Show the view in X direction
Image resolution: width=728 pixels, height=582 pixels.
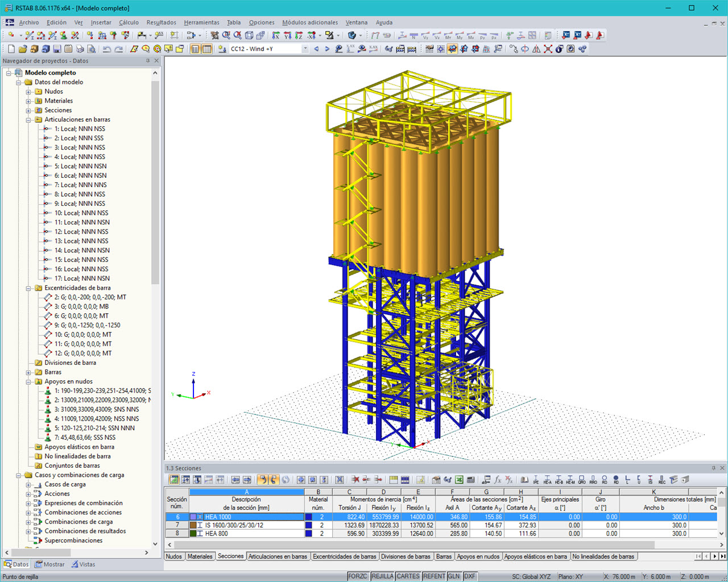pyautogui.click(x=276, y=35)
